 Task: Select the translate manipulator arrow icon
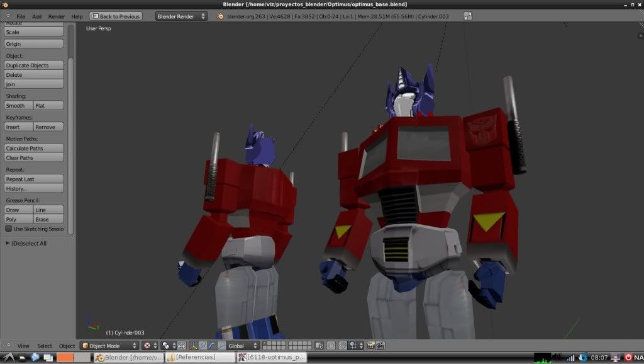[x=203, y=346]
